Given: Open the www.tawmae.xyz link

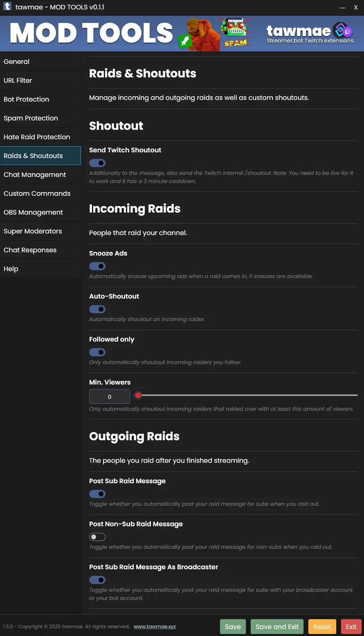Looking at the screenshot, I should pos(155,627).
